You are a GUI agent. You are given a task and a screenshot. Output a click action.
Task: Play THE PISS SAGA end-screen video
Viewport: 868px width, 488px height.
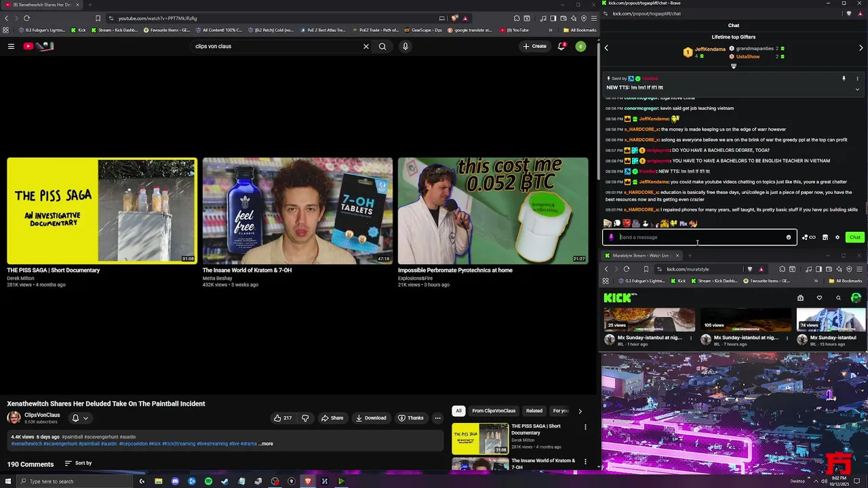click(102, 211)
